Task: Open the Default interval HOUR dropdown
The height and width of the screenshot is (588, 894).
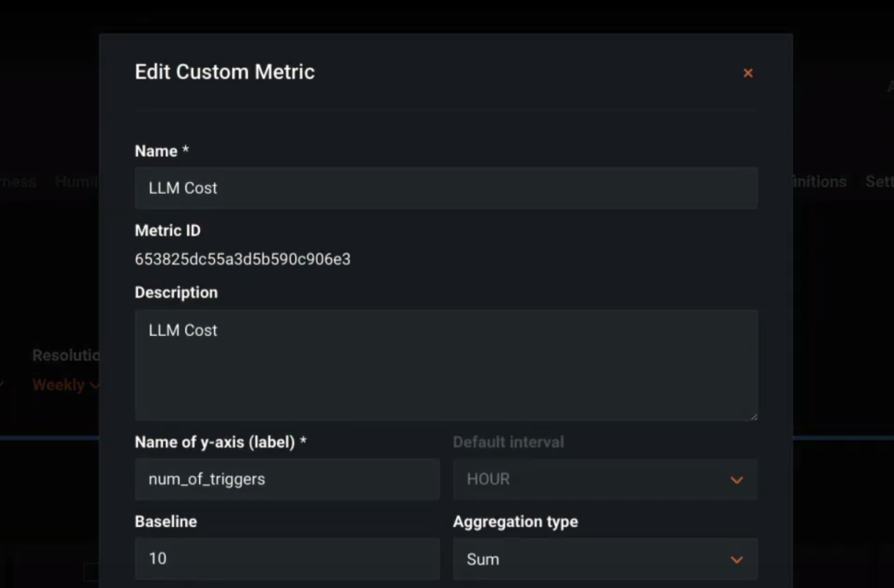Action: pyautogui.click(x=604, y=479)
